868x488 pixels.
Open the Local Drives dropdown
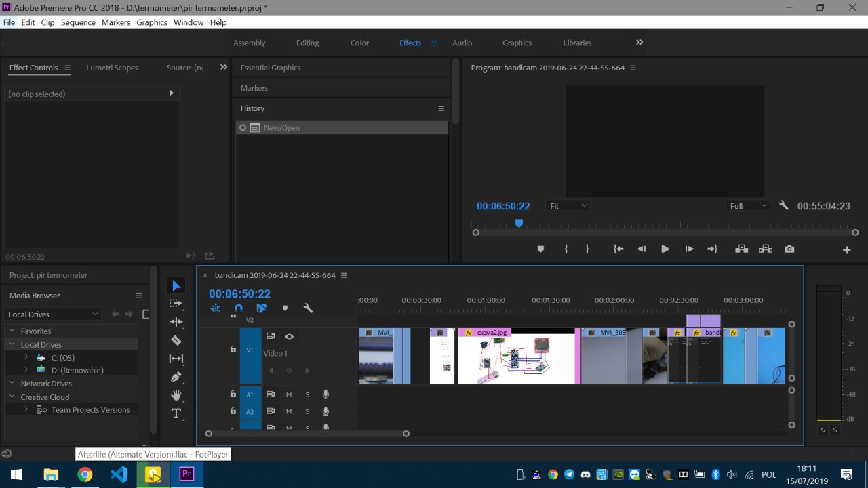(52, 314)
